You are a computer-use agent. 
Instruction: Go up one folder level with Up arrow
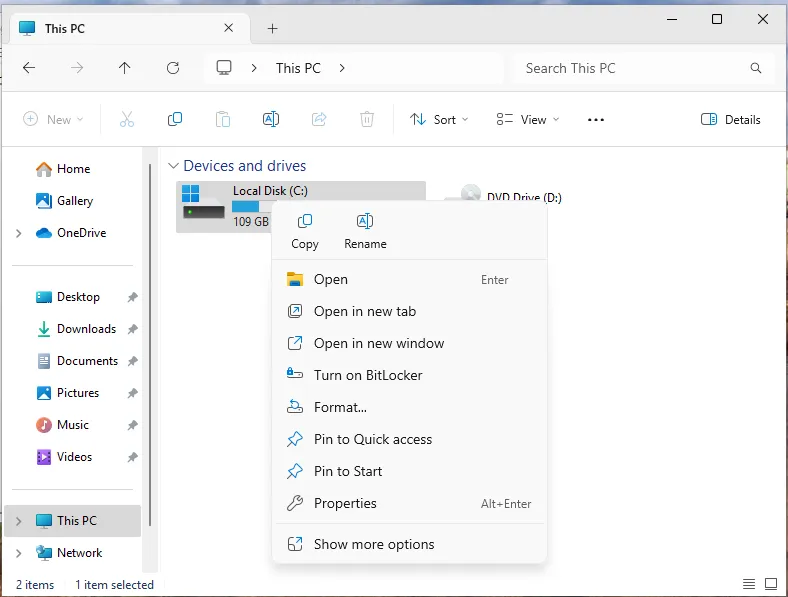pos(124,68)
